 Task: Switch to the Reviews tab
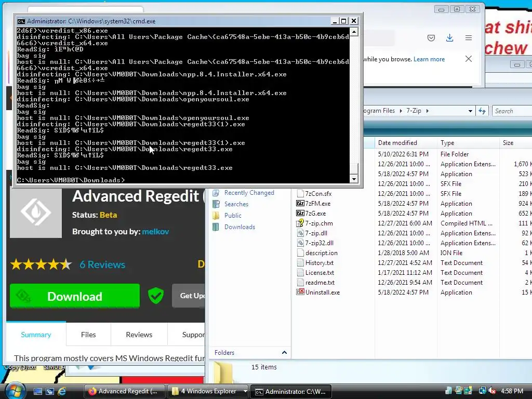[139, 335]
